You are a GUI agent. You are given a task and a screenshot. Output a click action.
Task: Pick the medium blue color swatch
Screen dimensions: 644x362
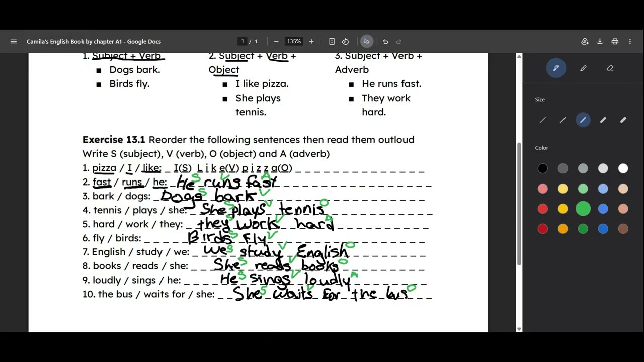[x=603, y=209]
